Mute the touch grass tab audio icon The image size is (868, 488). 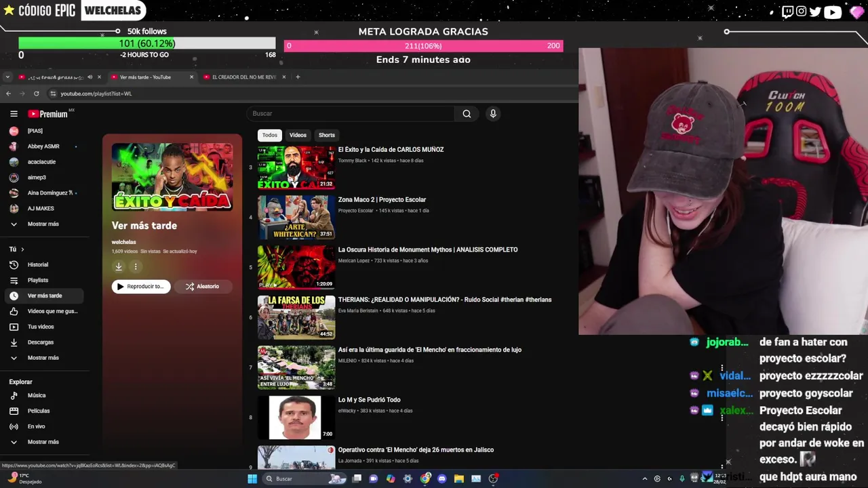90,77
